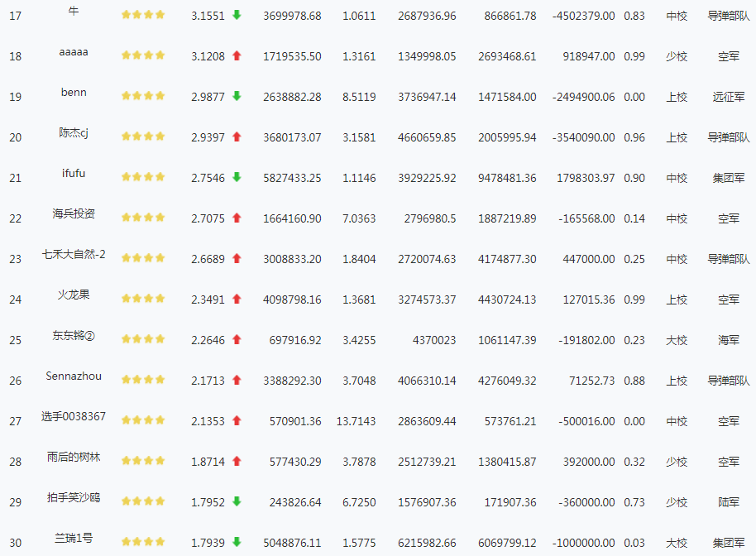
Task: Click the 陆军 group in rank 29 row
Action: coord(729,502)
